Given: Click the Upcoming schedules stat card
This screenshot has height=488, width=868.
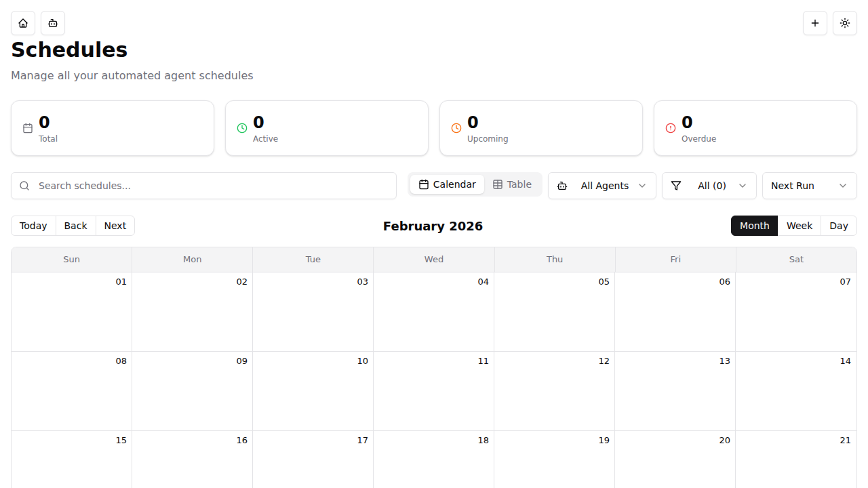Looking at the screenshot, I should [541, 128].
